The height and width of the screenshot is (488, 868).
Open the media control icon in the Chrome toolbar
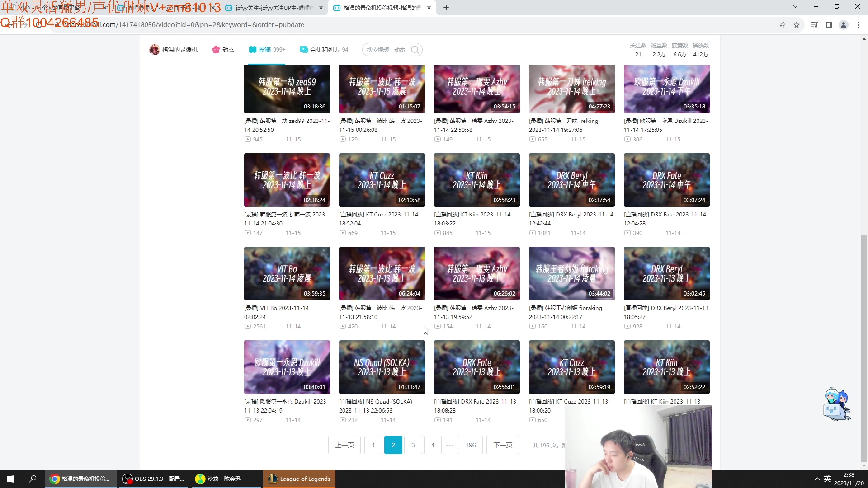click(x=814, y=25)
